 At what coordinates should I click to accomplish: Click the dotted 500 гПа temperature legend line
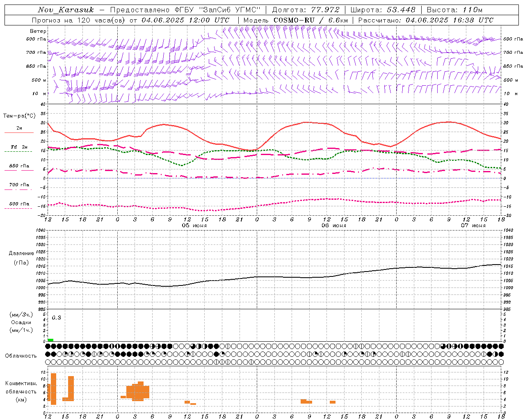point(18,208)
